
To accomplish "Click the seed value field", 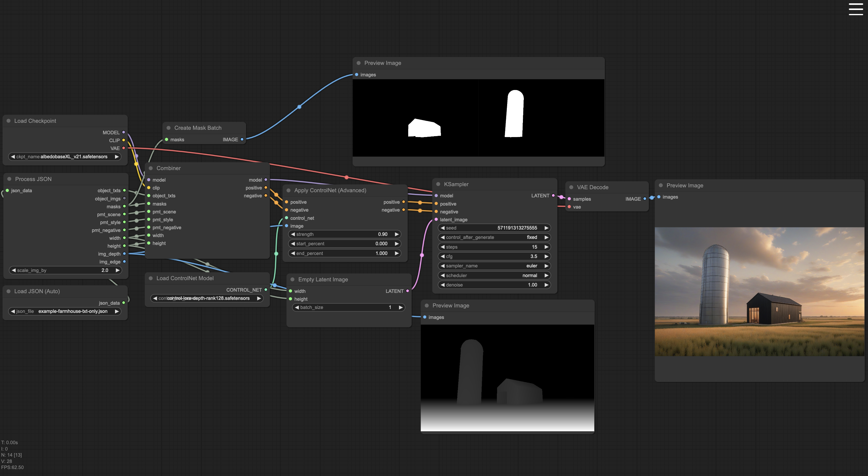I will pyautogui.click(x=494, y=228).
